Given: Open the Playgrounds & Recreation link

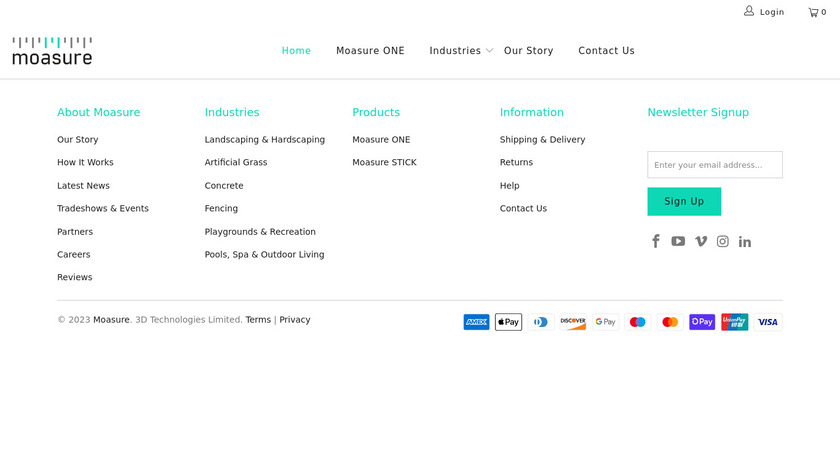Looking at the screenshot, I should (260, 231).
